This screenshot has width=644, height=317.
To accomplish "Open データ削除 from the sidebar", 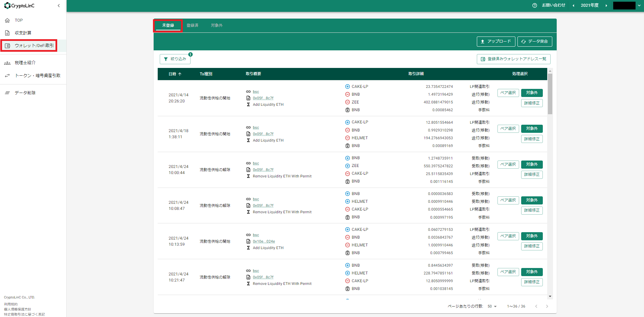I will [x=25, y=93].
